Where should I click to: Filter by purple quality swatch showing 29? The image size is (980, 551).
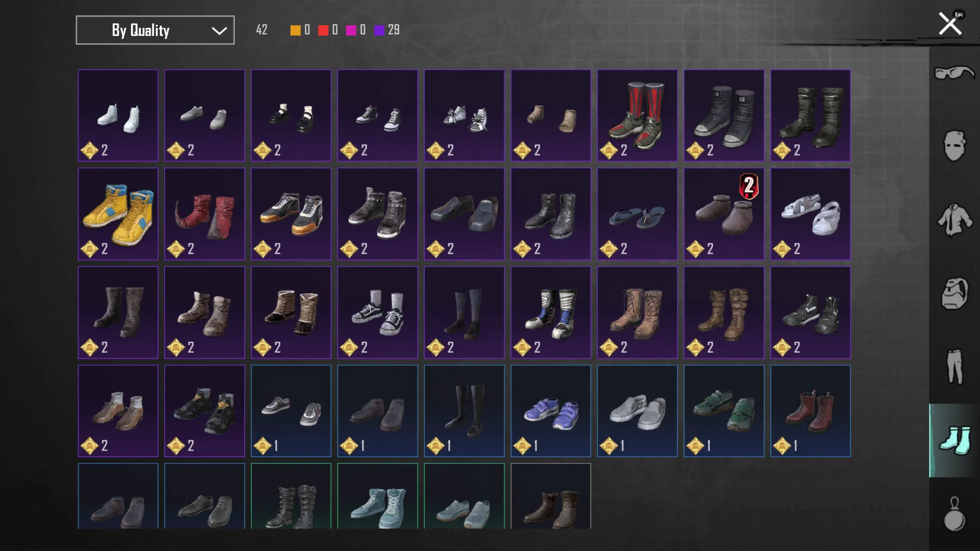[379, 30]
